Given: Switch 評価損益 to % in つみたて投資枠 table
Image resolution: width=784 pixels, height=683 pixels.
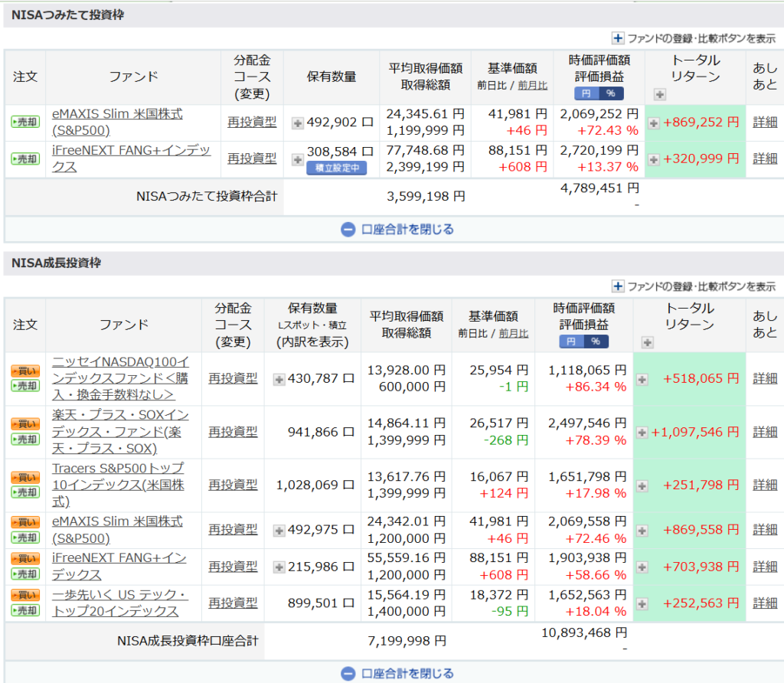Looking at the screenshot, I should [x=610, y=93].
